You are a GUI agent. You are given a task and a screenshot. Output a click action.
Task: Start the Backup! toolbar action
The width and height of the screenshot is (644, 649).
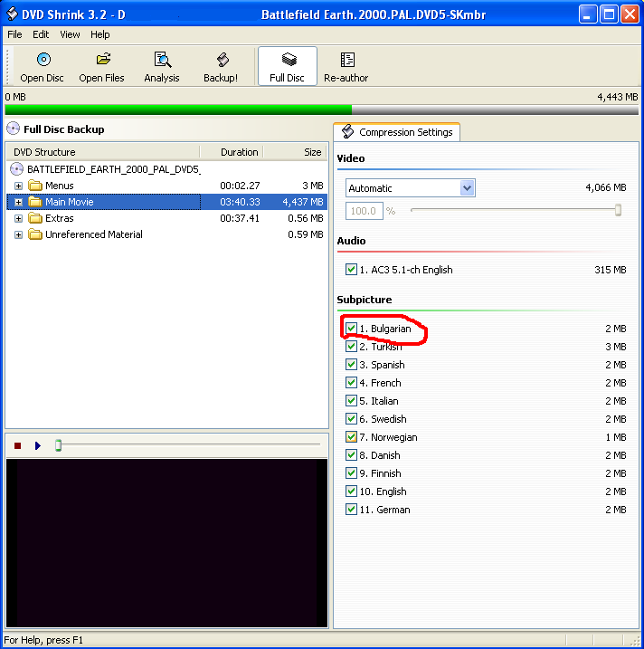[221, 61]
